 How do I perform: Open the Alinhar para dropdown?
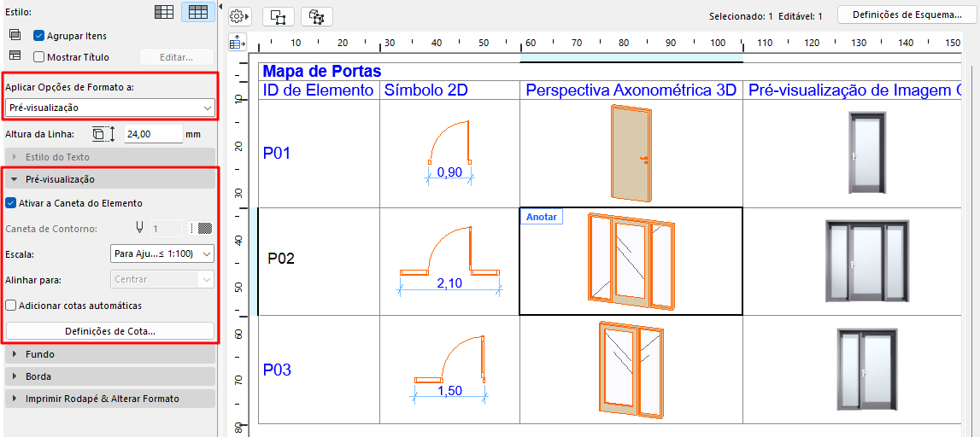click(161, 280)
